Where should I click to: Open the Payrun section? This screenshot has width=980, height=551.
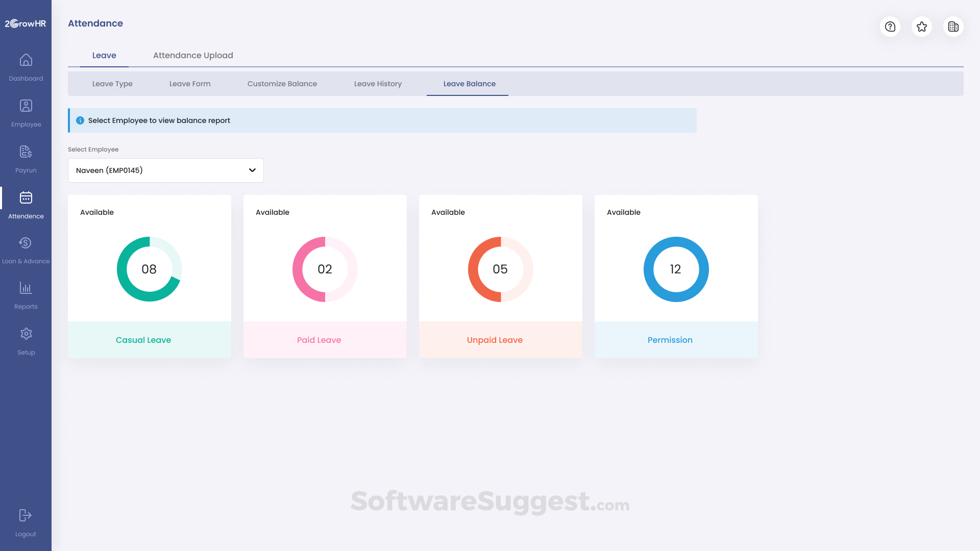[x=26, y=152]
